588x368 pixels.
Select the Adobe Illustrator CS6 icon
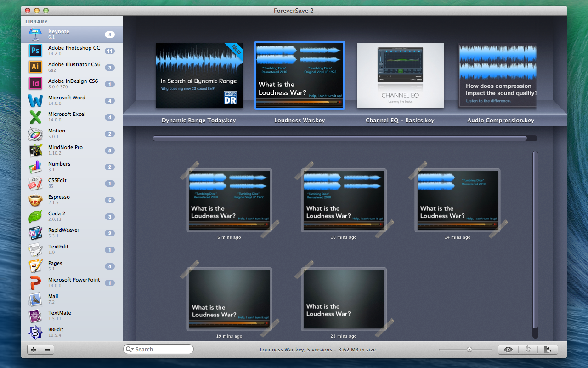[35, 68]
